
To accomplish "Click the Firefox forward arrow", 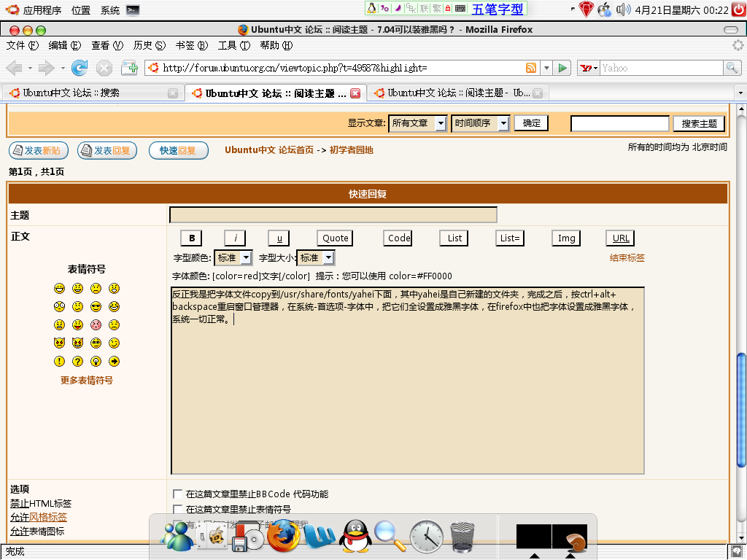I will [x=46, y=68].
